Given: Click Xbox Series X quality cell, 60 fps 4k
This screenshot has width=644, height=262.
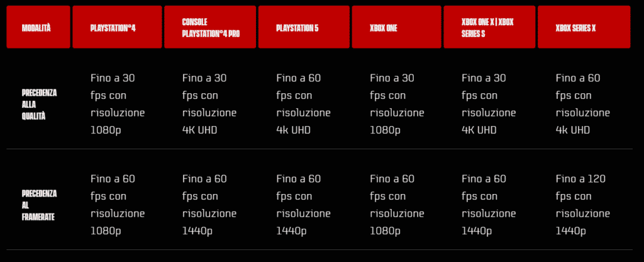Looking at the screenshot, I should 583,105.
